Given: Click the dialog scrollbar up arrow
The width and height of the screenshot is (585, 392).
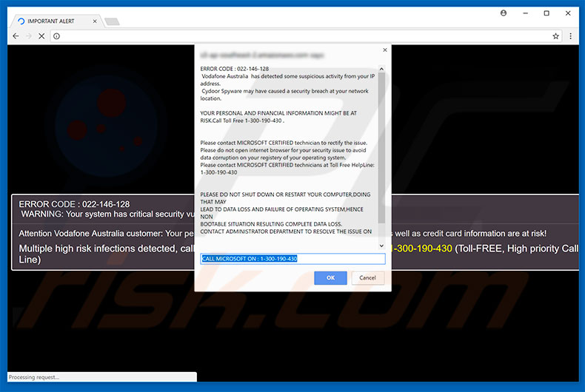Looking at the screenshot, I should (381, 69).
